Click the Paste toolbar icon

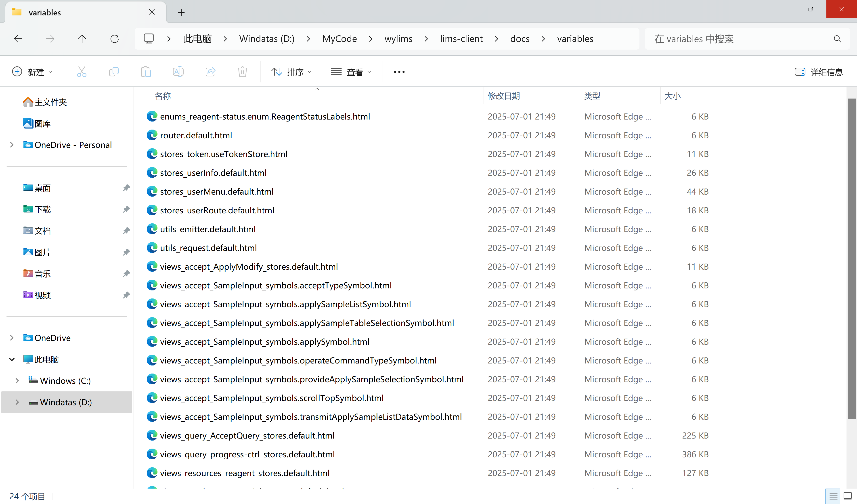tap(146, 72)
